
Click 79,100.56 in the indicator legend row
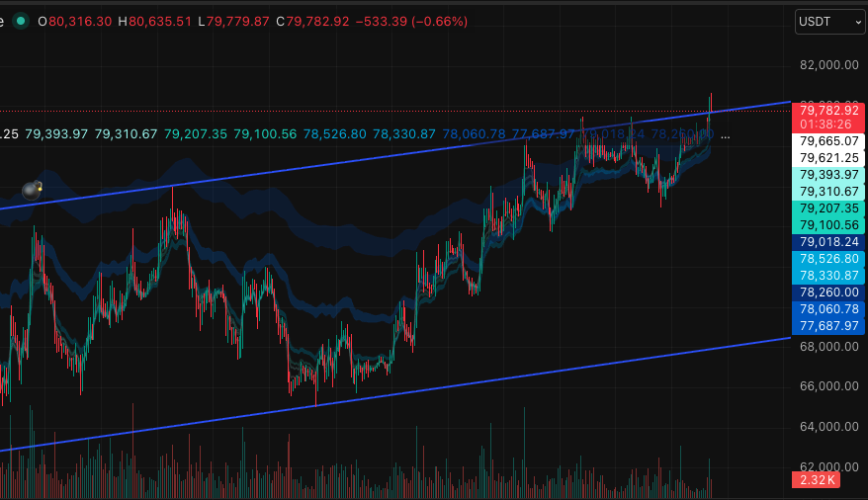click(265, 134)
